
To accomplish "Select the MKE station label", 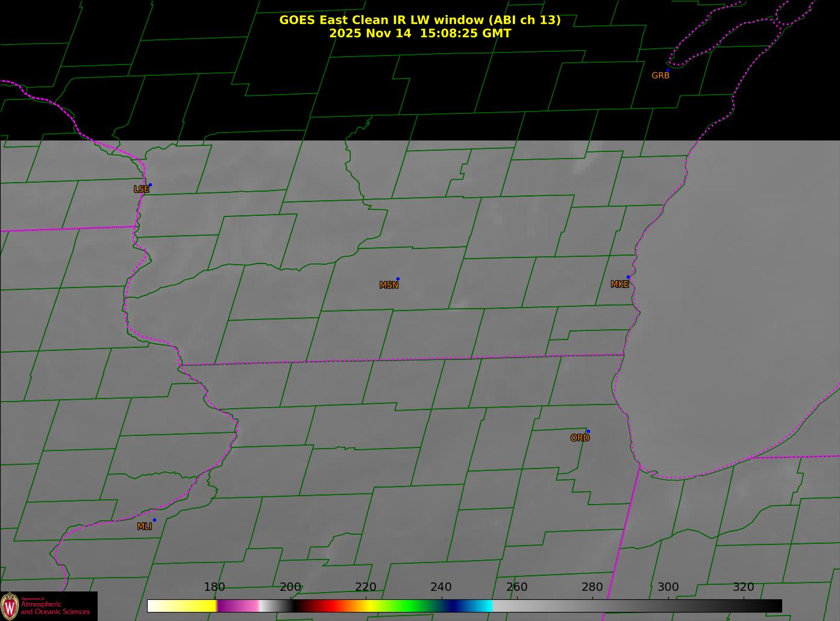I will click(619, 285).
